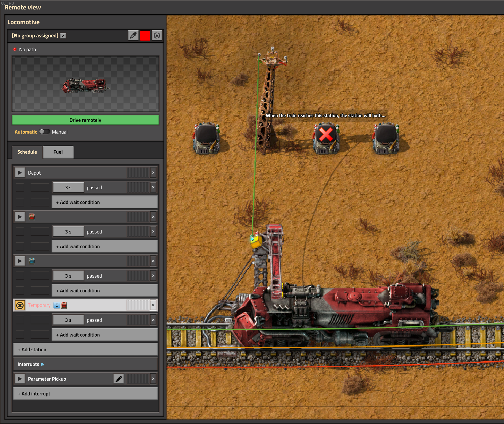Click the color picker eyedropper icon

tap(133, 36)
